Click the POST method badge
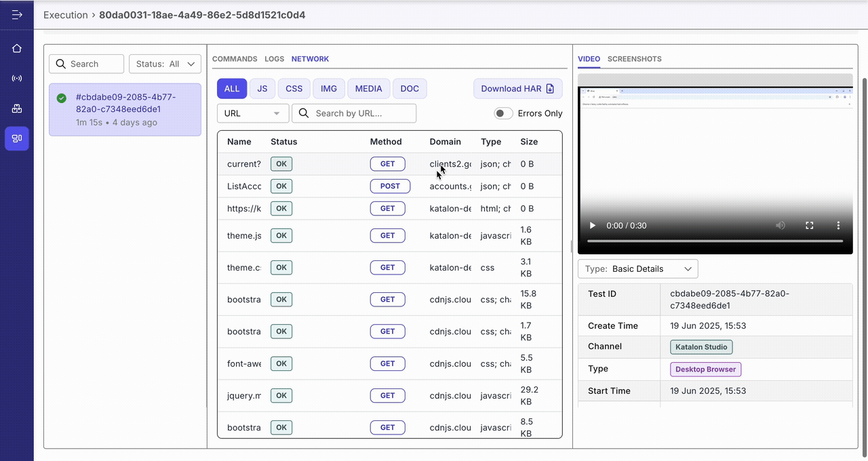868x461 pixels. point(390,186)
